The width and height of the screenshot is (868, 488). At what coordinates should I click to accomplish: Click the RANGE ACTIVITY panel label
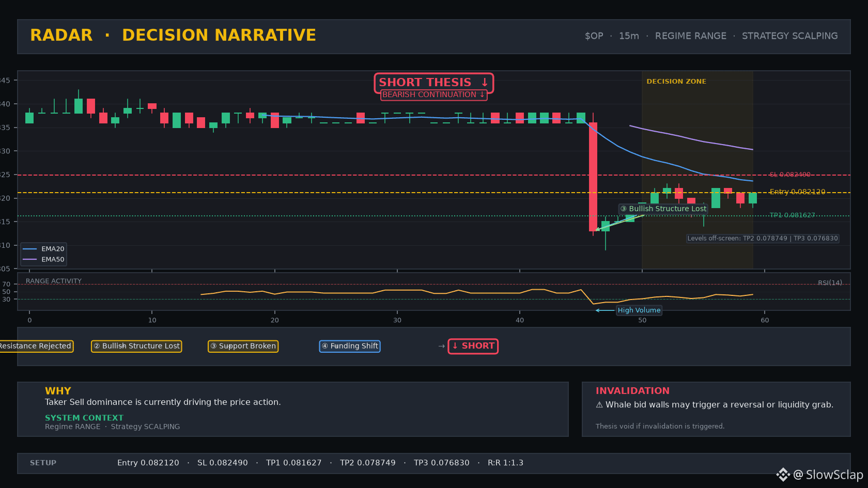click(x=54, y=281)
